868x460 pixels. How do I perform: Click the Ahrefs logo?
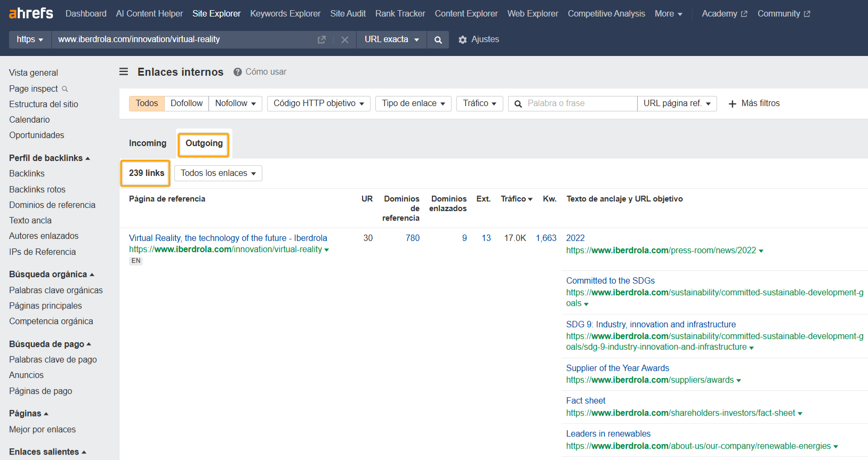31,13
